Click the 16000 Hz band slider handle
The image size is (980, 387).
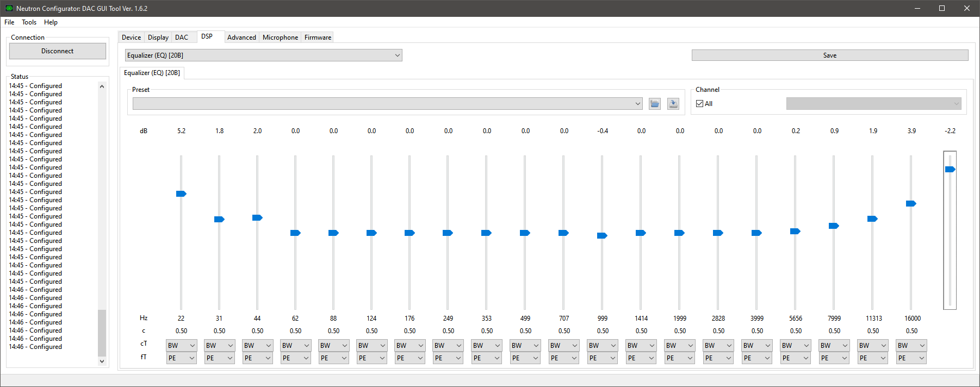tap(911, 204)
